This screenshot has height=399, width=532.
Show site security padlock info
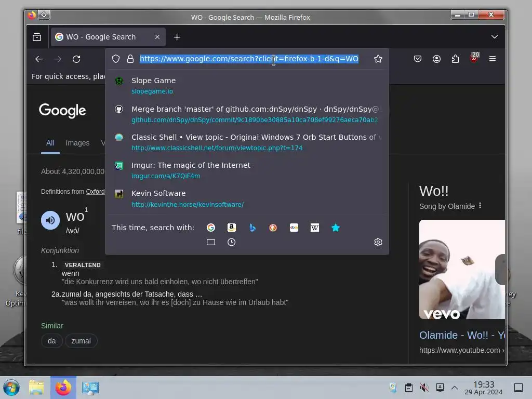tap(130, 59)
